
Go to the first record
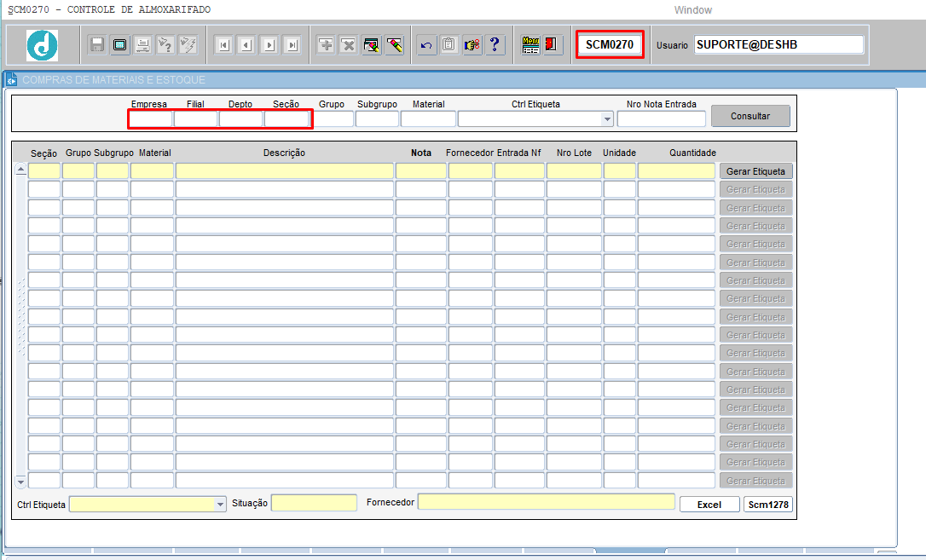(223, 45)
